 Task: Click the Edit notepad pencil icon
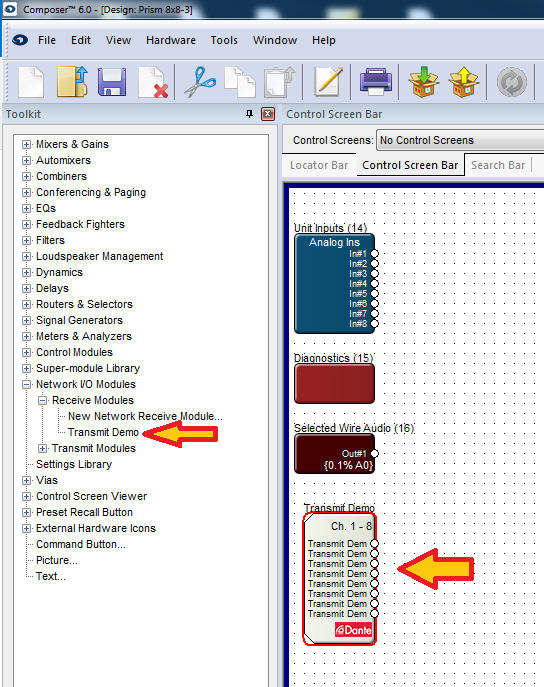click(329, 82)
